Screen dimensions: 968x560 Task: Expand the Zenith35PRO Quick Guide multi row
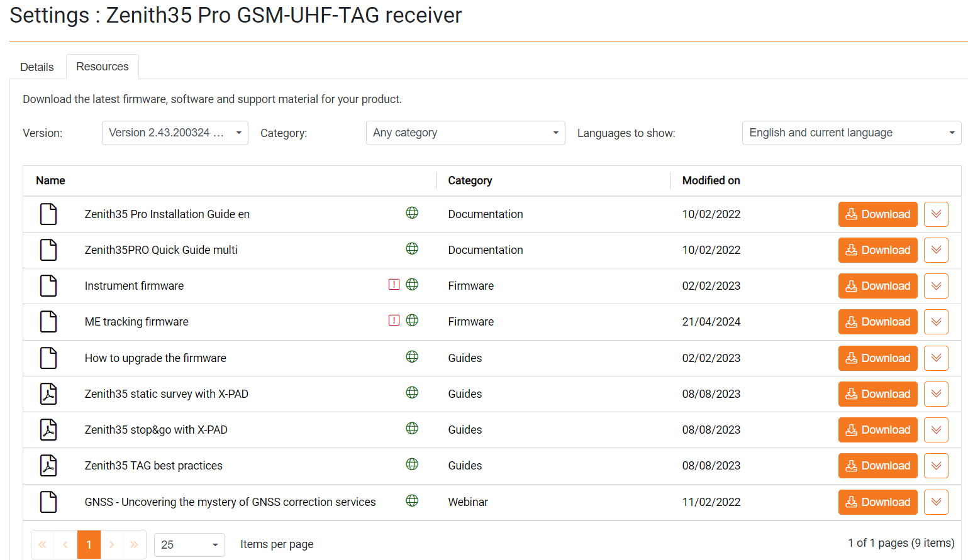[936, 250]
